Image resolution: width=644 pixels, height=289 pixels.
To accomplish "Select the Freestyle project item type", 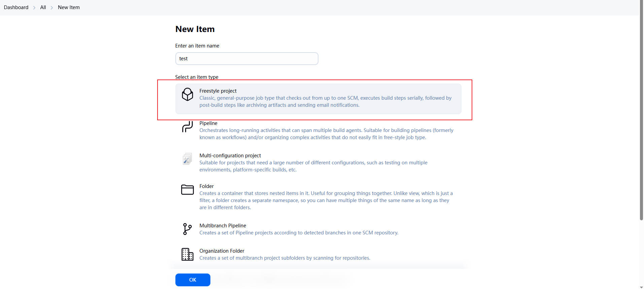I will tap(218, 91).
